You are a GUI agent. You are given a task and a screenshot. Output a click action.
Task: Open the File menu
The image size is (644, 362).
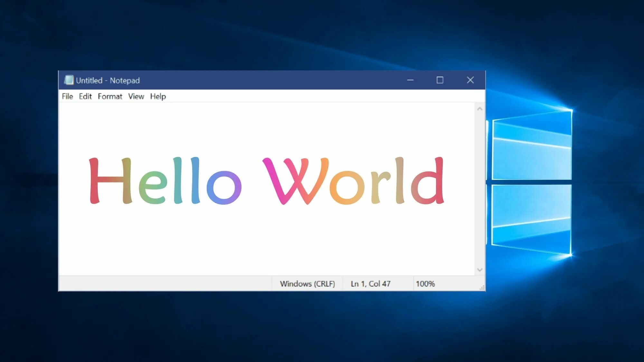[x=67, y=96]
